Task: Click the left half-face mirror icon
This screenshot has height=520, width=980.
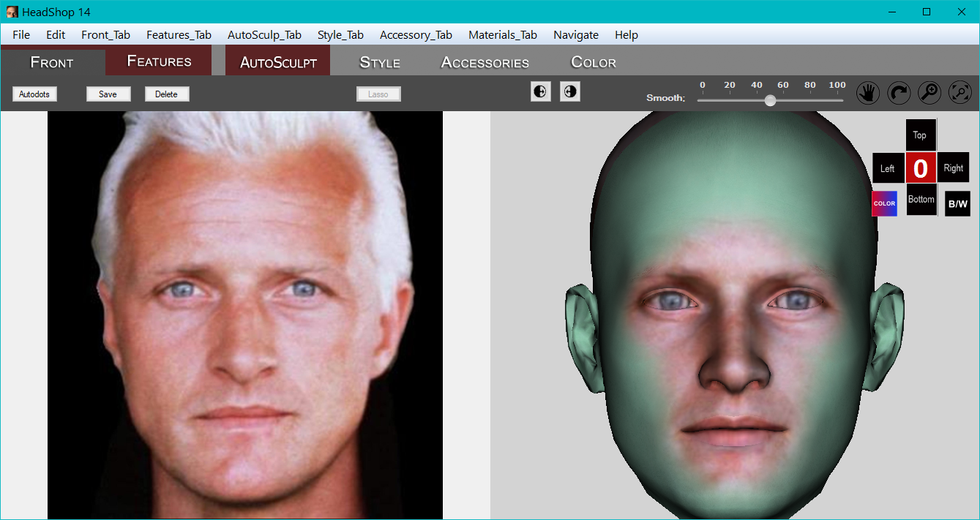Action: point(541,91)
